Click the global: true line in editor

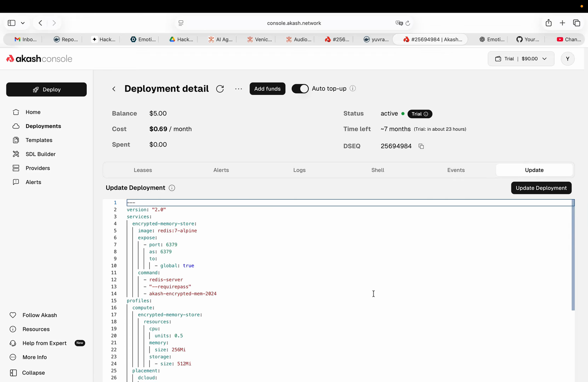point(175,266)
